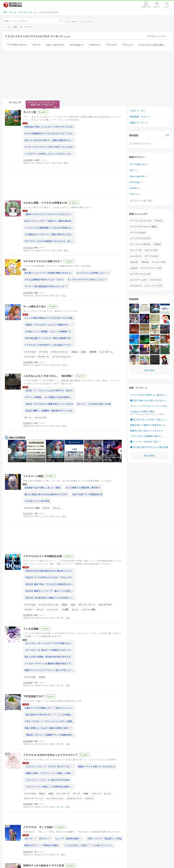Follow ドラクエ10エストの攻略転生白書
The image size is (174, 868).
point(69,556)
